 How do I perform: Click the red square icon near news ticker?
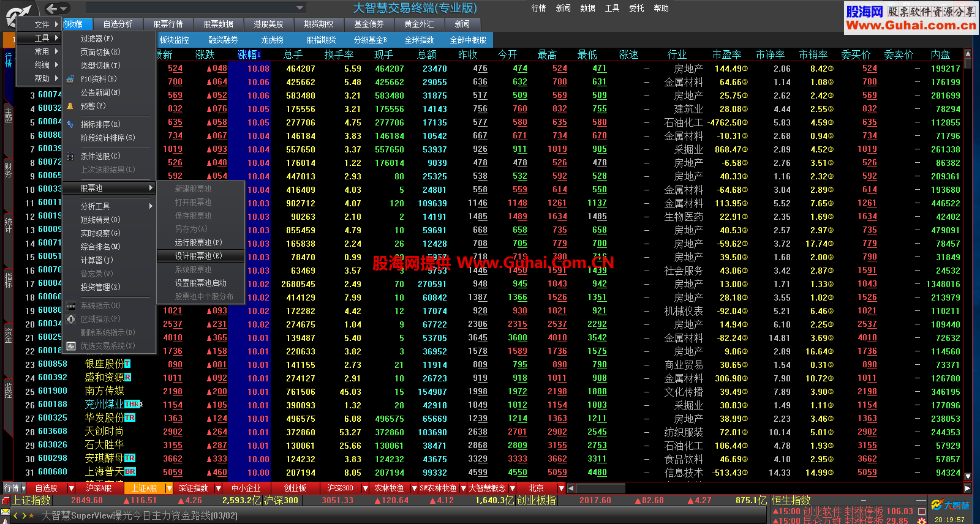(922, 511)
